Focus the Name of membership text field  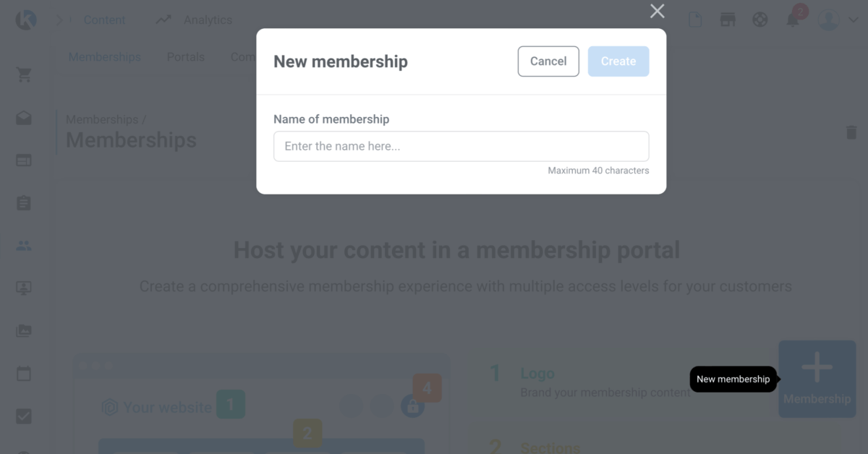[x=461, y=146]
